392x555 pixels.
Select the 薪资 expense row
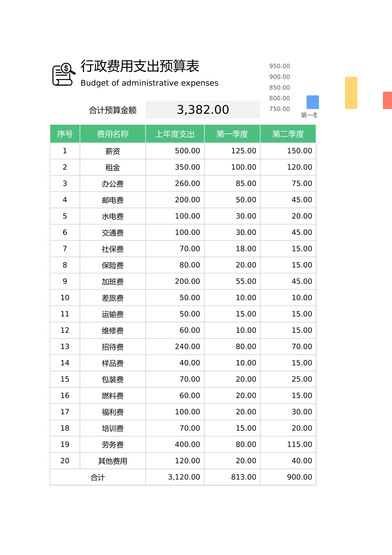(x=112, y=151)
